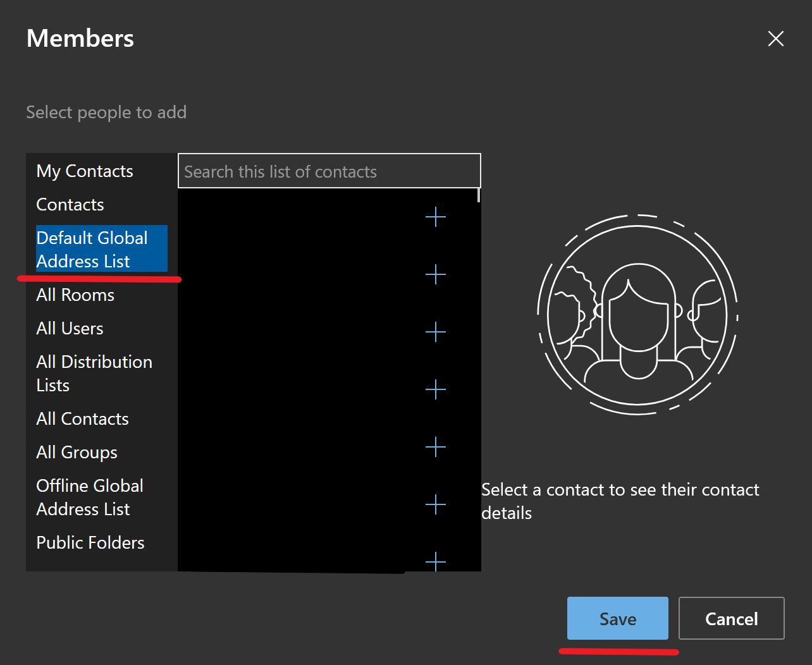Add the fourth listed contact via plus
812x665 pixels.
click(436, 389)
